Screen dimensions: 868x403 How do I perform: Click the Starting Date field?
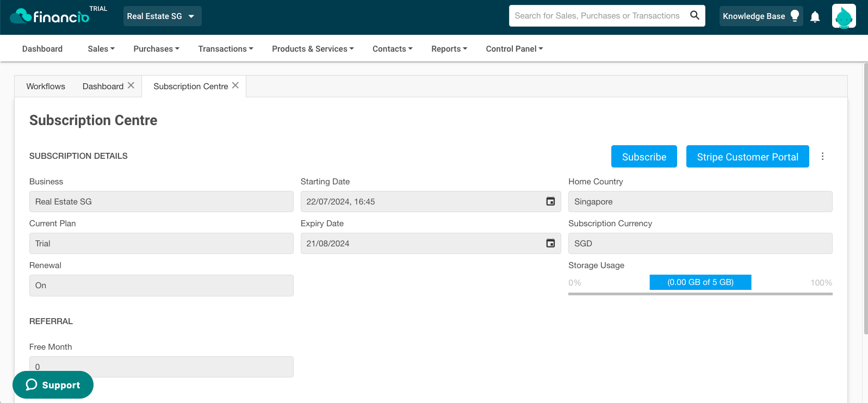coord(431,201)
